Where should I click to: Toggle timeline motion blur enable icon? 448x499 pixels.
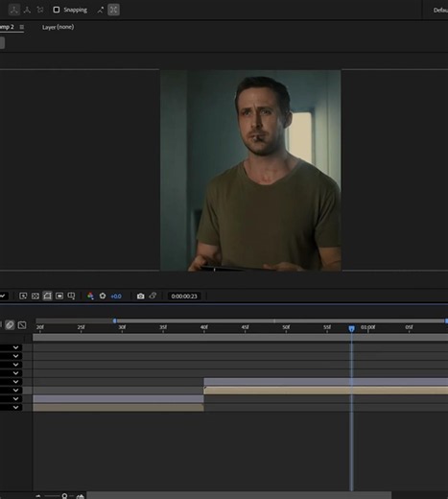[10, 325]
